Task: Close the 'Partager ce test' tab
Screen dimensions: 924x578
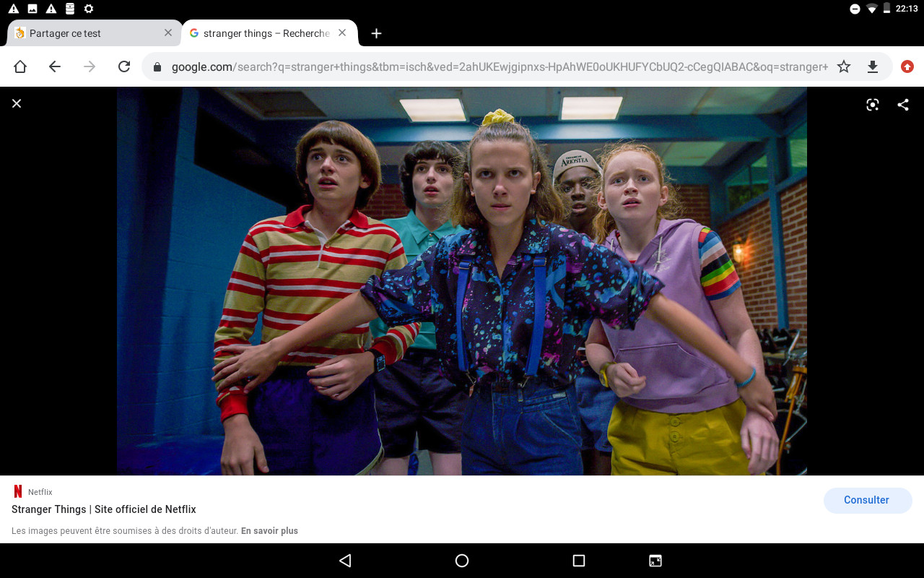Action: pos(168,33)
